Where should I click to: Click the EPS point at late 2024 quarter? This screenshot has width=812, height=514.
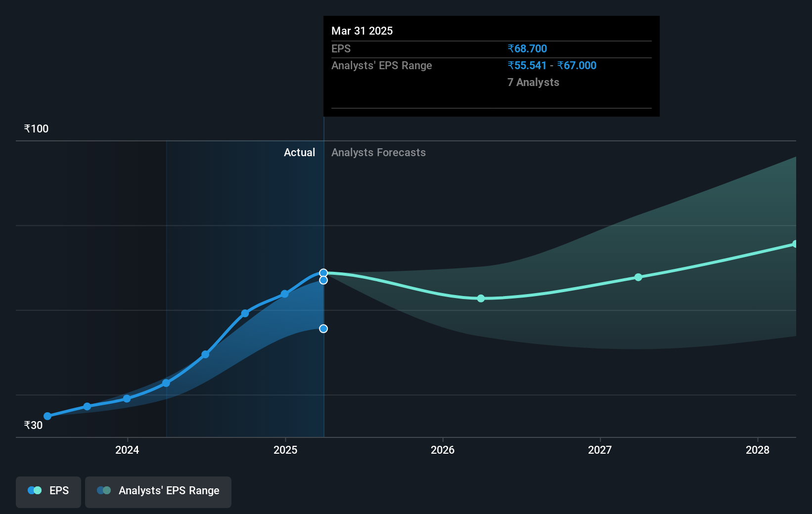click(x=245, y=313)
